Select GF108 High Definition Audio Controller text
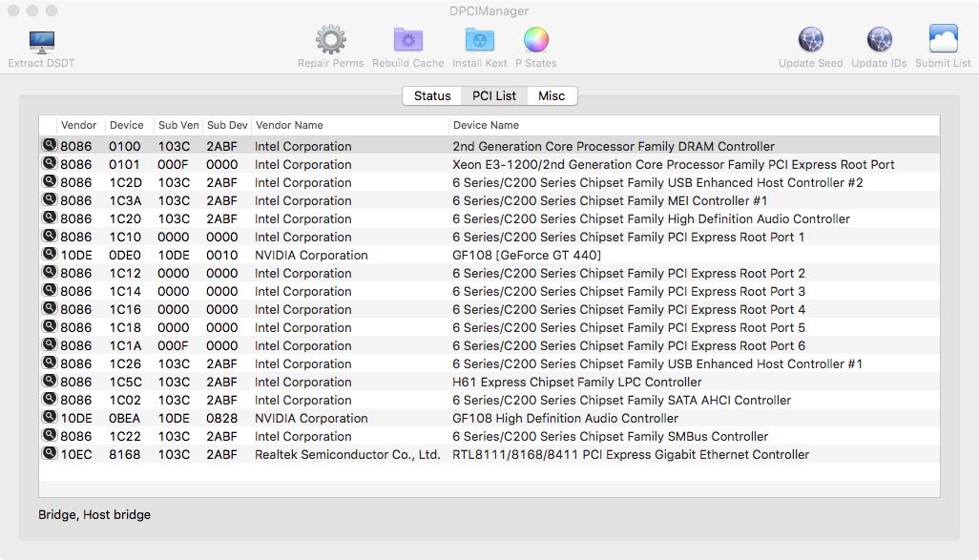This screenshot has width=979, height=560. (x=565, y=418)
